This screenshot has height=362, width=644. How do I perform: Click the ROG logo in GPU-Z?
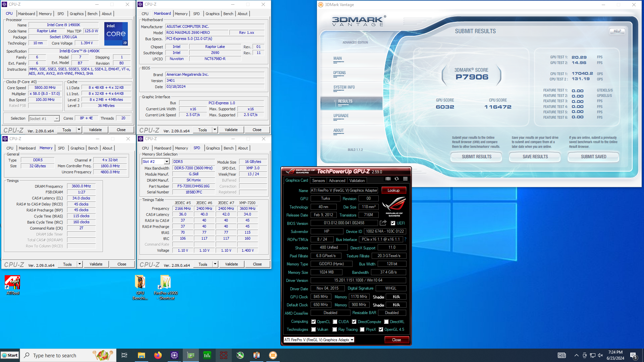394,206
